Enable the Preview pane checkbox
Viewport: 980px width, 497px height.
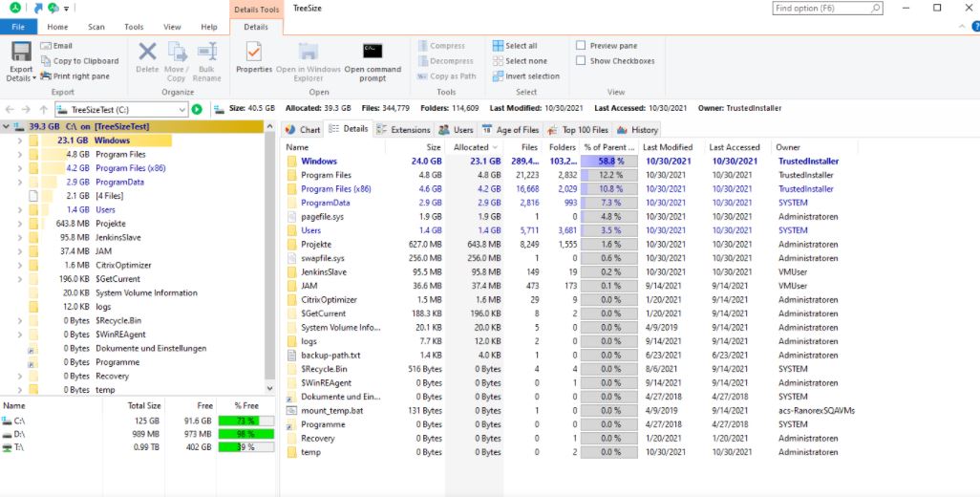581,46
